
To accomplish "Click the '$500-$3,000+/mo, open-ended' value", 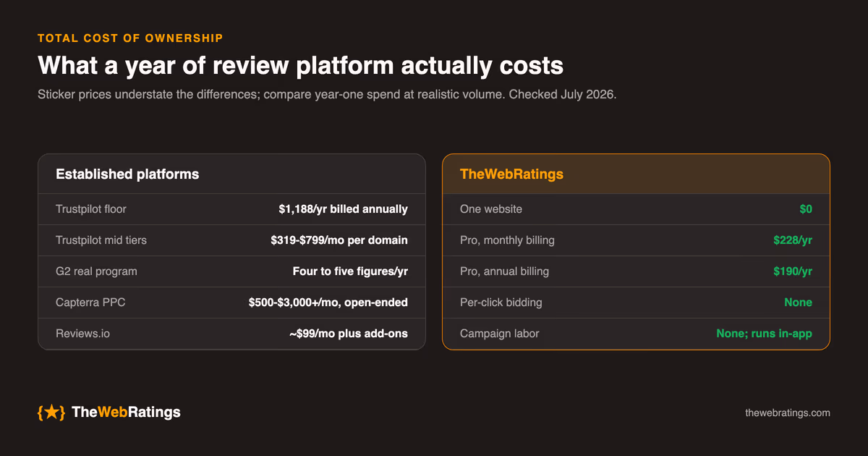I will pyautogui.click(x=328, y=303).
